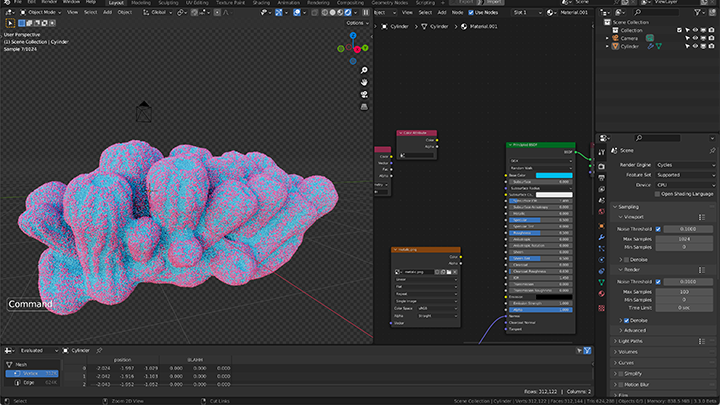Click spreadsheet filter funnel icon
720x405 pixels.
click(x=587, y=351)
